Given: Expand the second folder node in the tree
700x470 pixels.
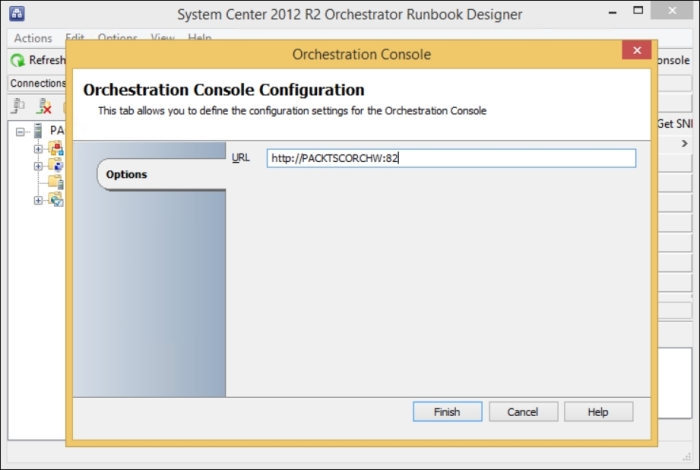Looking at the screenshot, I should [x=38, y=166].
